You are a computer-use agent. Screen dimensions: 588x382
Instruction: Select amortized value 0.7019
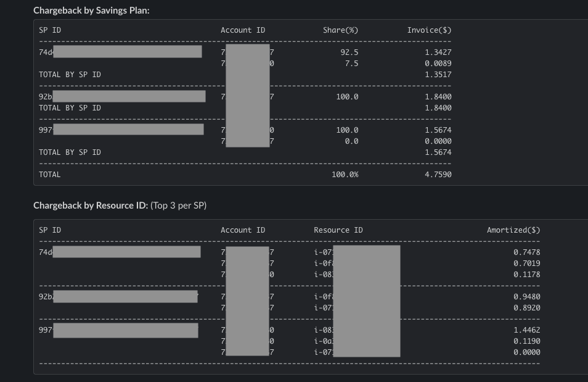pos(527,264)
